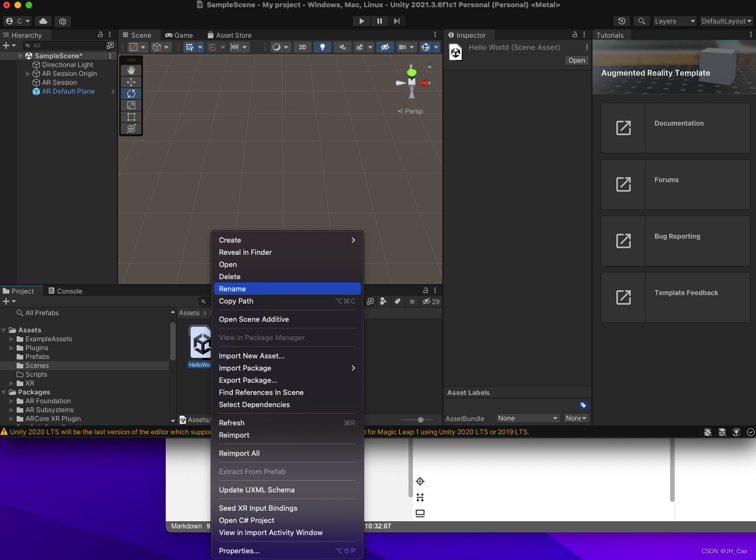Click the global search magnifier icon
Screen dimensions: 756x560
(641, 21)
